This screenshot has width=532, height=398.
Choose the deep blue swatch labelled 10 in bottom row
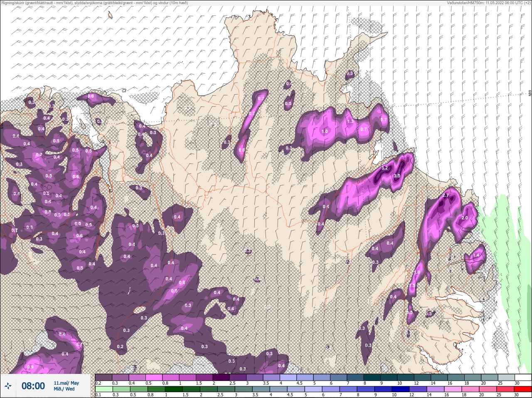[401, 389]
